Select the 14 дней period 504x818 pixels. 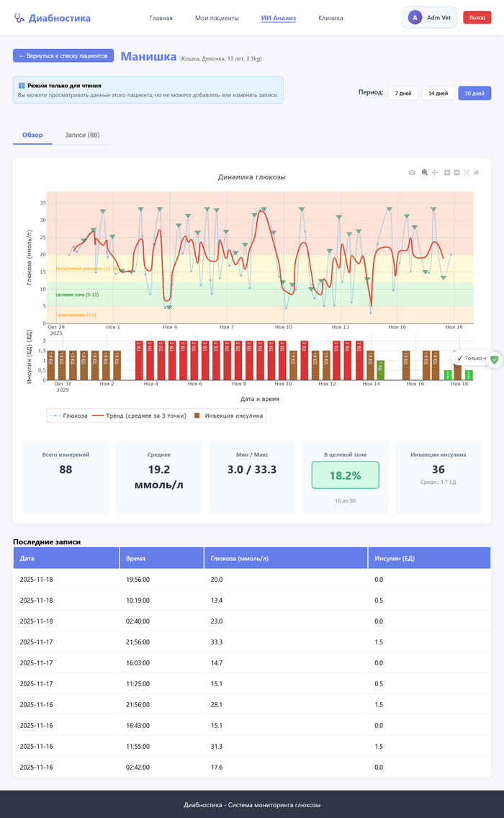pos(438,93)
